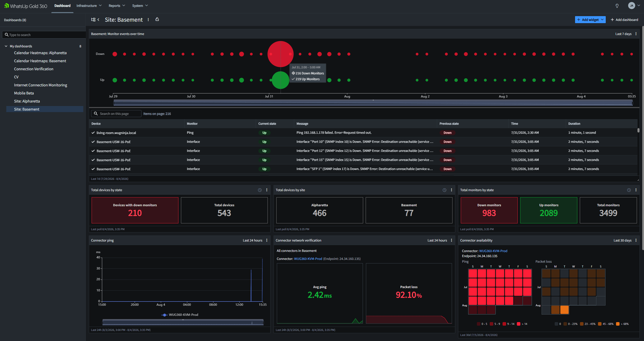Open Connector network verification options menu
644x341 pixels.
tap(451, 240)
